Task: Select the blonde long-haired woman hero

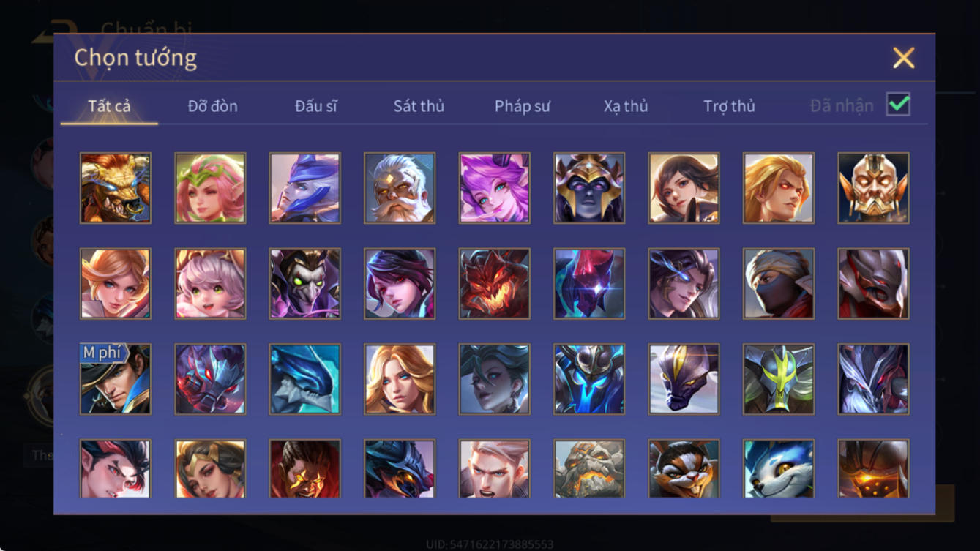Action: coord(400,379)
